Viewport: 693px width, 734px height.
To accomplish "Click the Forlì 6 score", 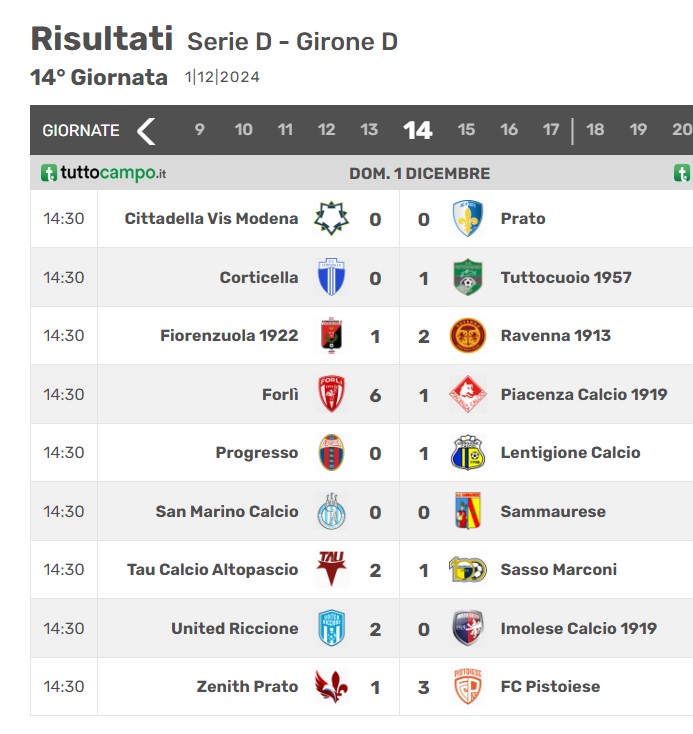I will (x=375, y=396).
